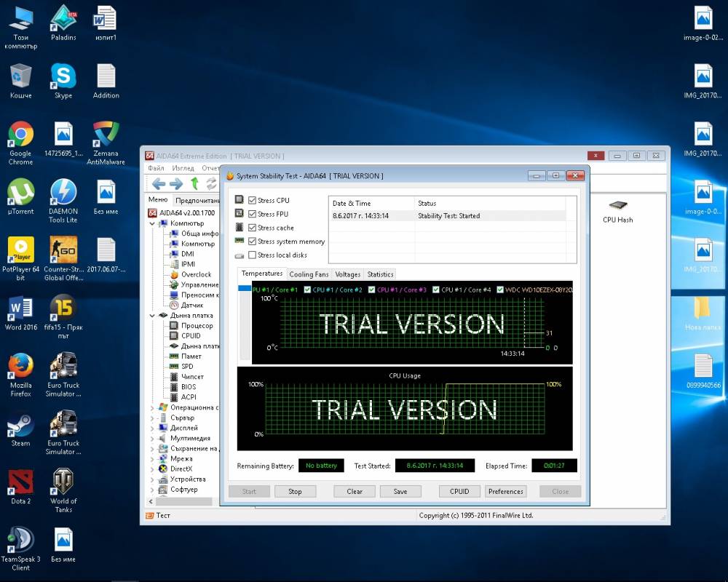The height and width of the screenshot is (582, 728).
Task: Expand the Мултимедия tree node
Action: [152, 438]
